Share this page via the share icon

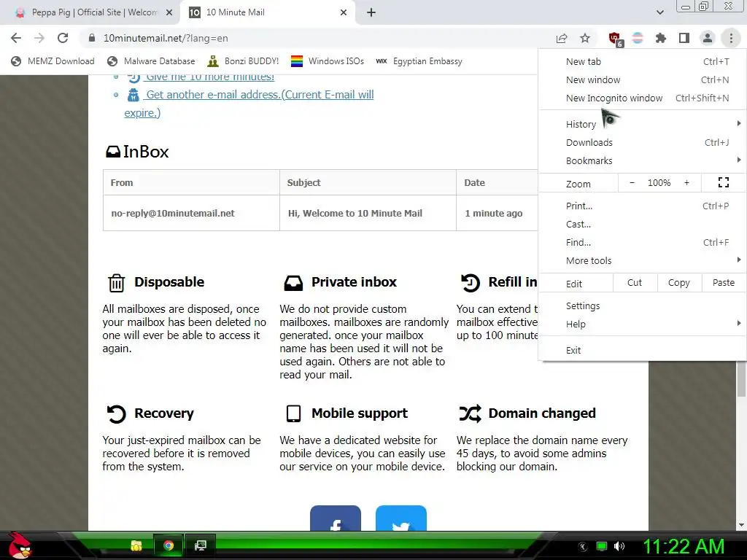click(562, 38)
